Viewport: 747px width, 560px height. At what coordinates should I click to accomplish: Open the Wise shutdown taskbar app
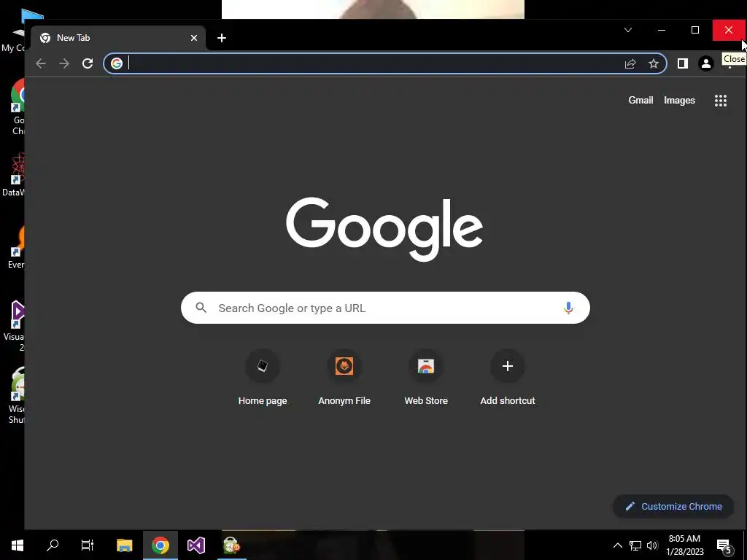coord(231,545)
